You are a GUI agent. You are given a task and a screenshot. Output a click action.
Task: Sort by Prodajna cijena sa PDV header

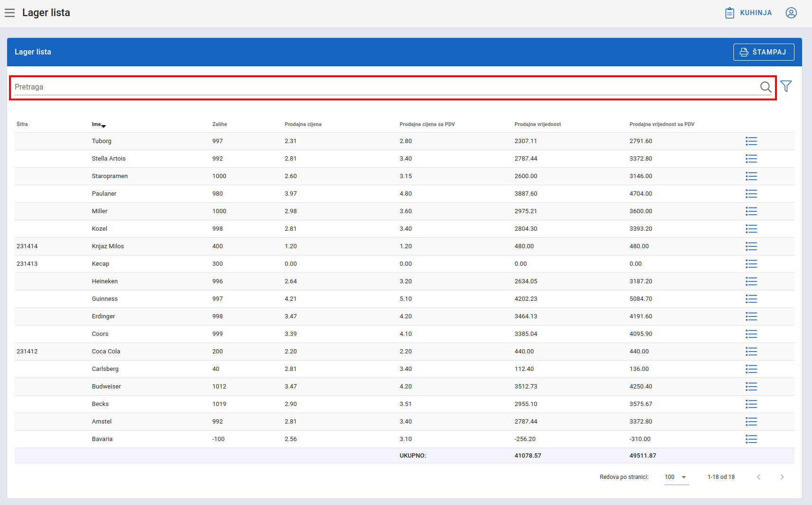coord(427,125)
